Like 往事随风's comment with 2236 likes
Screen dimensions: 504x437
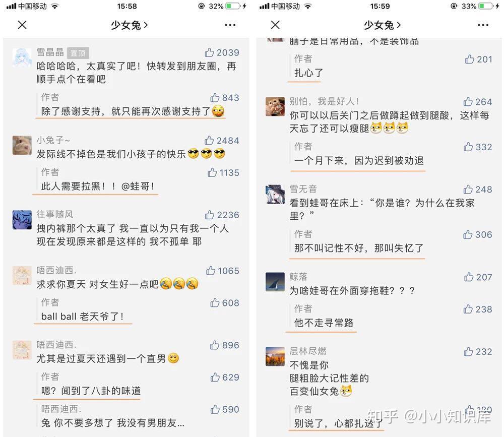[210, 215]
